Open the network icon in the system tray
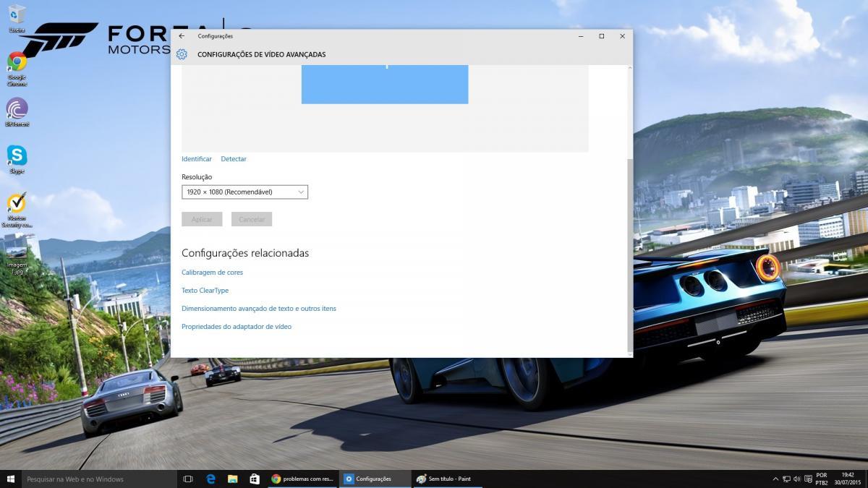This screenshot has width=868, height=488. pos(786,479)
